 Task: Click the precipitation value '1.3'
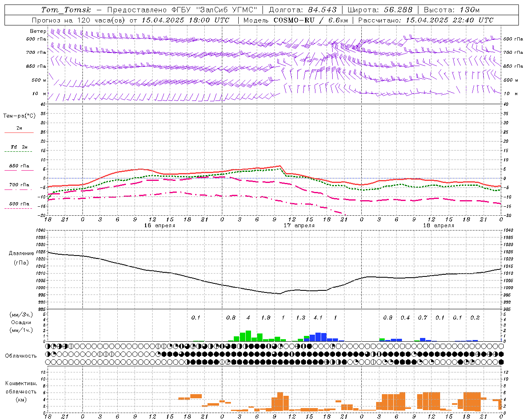coord(301,318)
